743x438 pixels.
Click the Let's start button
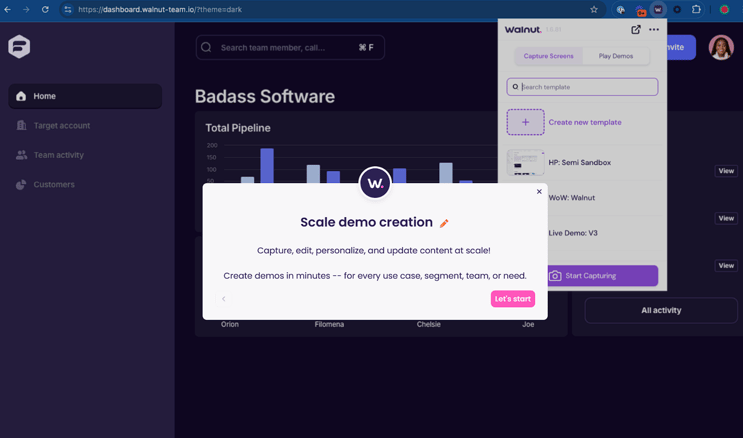tap(513, 299)
